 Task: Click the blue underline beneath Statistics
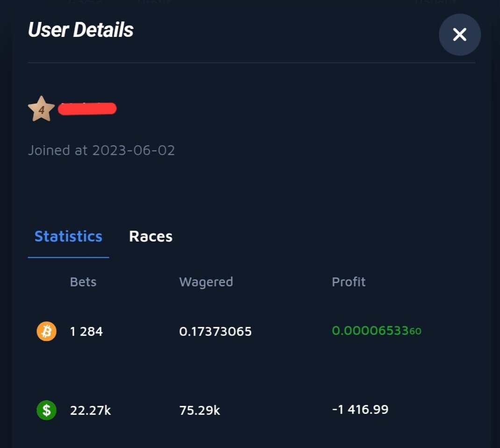pos(68,257)
